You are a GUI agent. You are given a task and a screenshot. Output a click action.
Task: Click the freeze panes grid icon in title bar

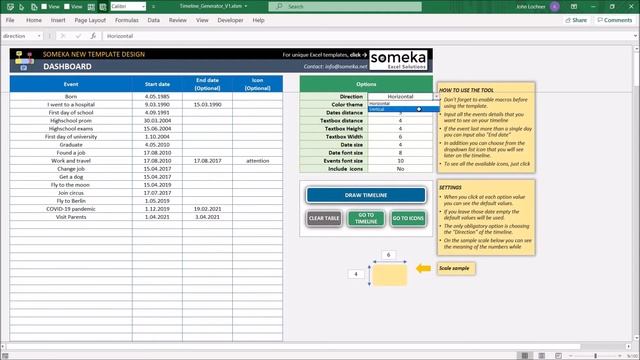(x=91, y=7)
